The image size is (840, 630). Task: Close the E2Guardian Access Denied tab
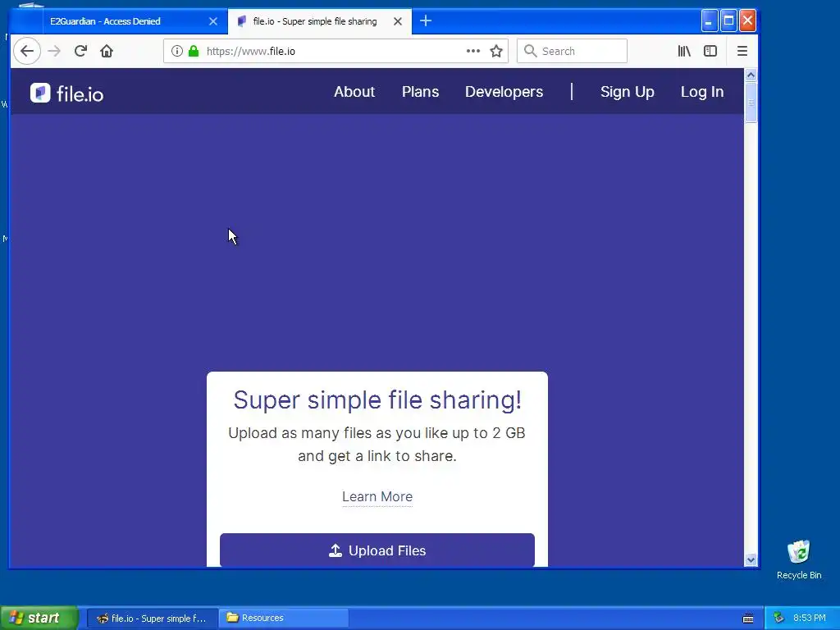coord(213,21)
